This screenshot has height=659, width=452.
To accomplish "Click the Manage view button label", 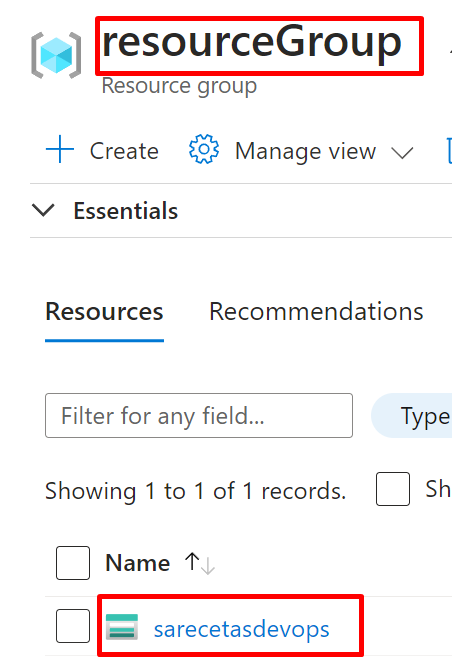I will coord(305,151).
